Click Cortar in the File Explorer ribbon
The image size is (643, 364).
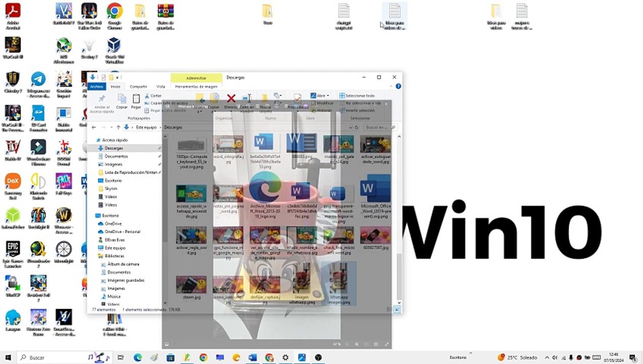(x=153, y=96)
